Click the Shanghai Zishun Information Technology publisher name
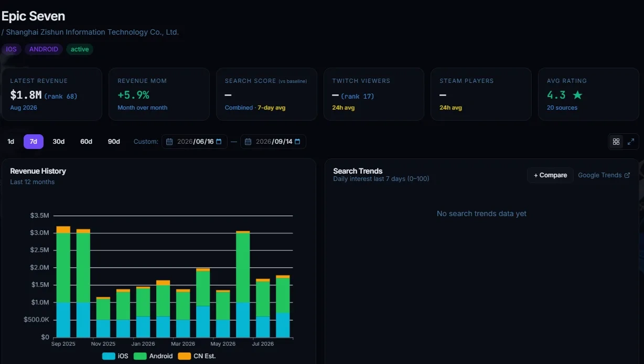The height and width of the screenshot is (364, 644). 92,32
